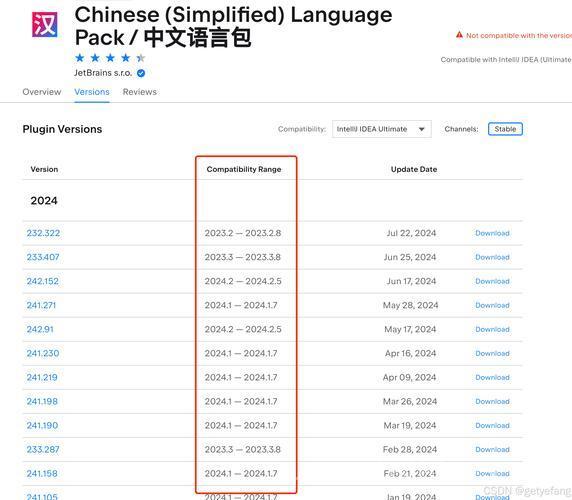The width and height of the screenshot is (572, 500).
Task: Open version 242.91 link
Action: click(40, 329)
